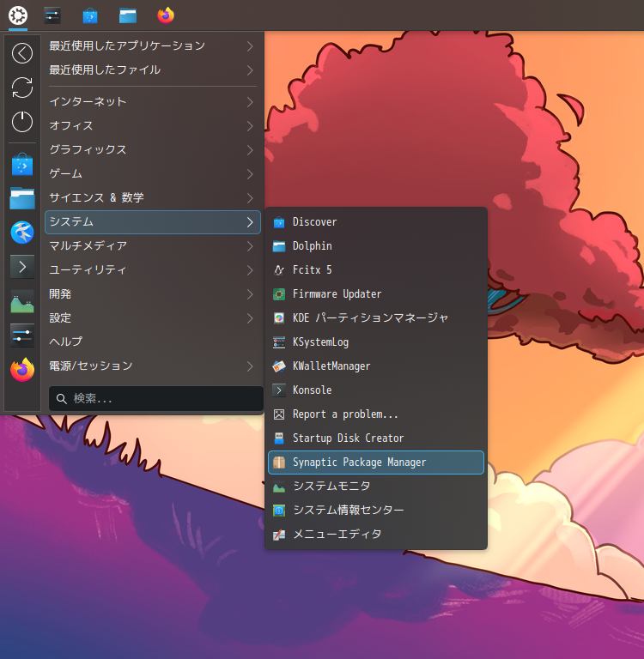The width and height of the screenshot is (644, 659).
Task: Open Discover favorite in launcher sidebar
Action: (x=22, y=165)
